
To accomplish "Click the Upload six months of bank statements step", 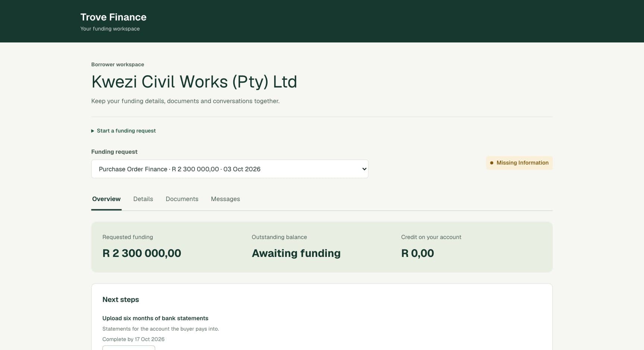I will (155, 318).
